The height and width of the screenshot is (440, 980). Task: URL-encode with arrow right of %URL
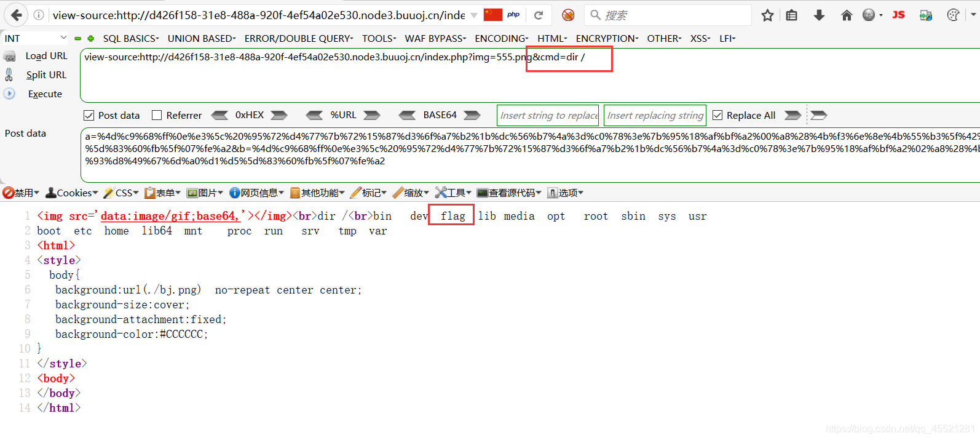372,115
